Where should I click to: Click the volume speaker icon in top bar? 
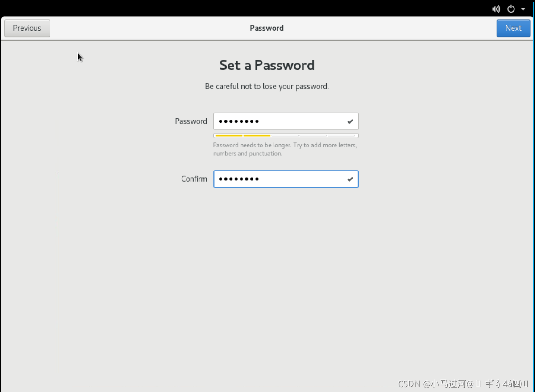tap(496, 9)
